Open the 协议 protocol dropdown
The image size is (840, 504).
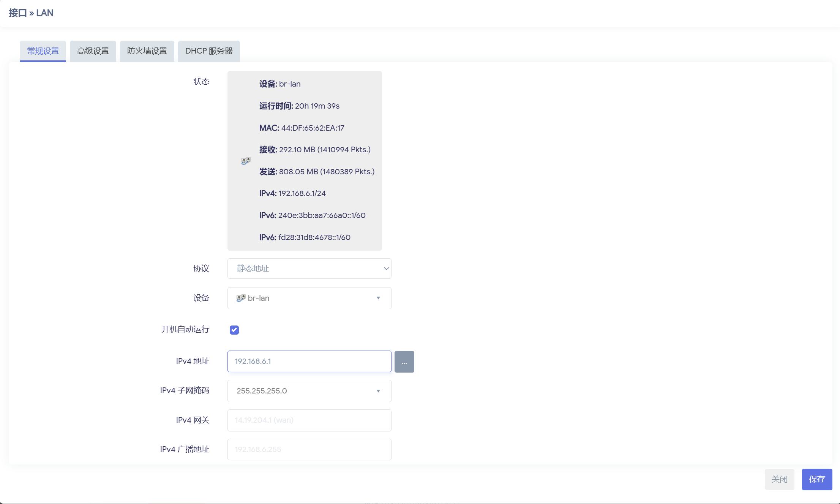coord(309,269)
